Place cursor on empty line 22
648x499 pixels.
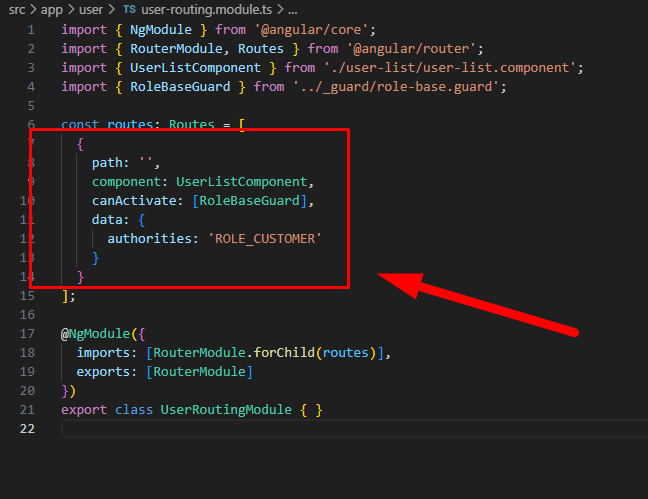[x=200, y=429]
